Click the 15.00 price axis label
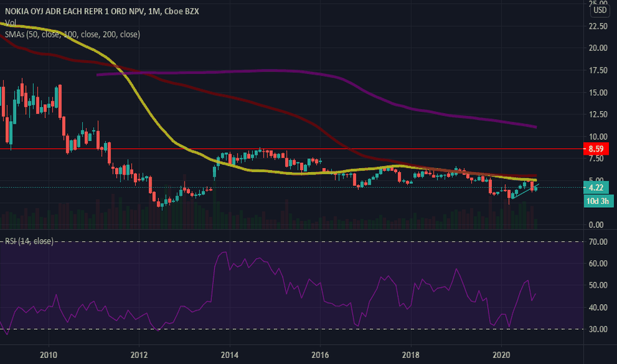Viewport: 617px width, 364px height. pos(598,93)
